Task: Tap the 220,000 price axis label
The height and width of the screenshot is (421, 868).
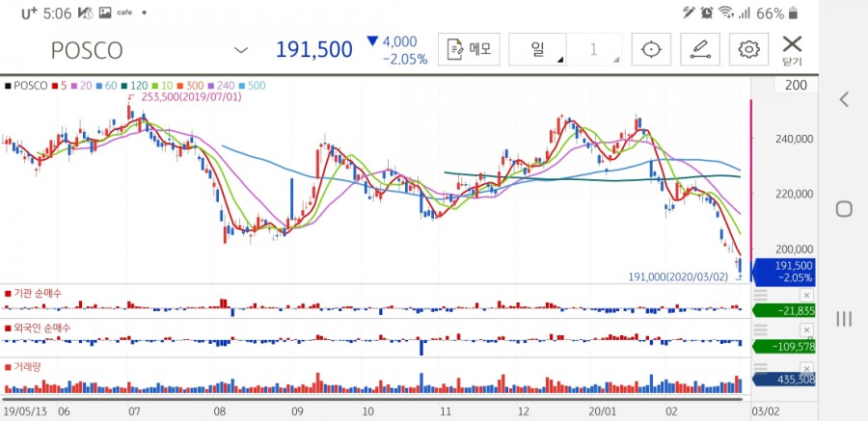Action: point(794,194)
